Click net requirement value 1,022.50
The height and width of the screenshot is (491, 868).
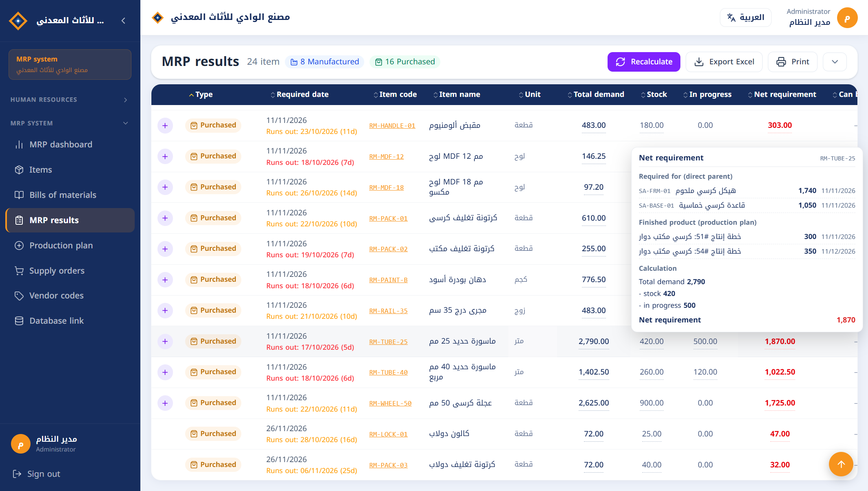780,372
